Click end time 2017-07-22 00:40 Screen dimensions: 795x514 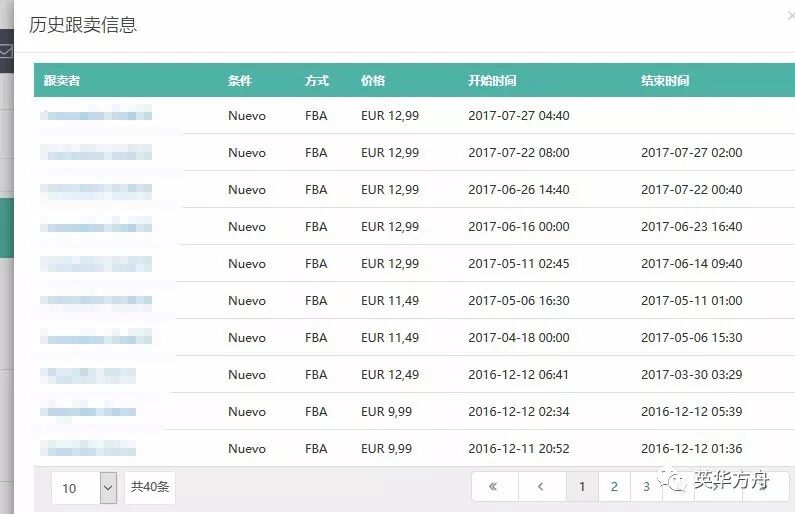pos(692,190)
